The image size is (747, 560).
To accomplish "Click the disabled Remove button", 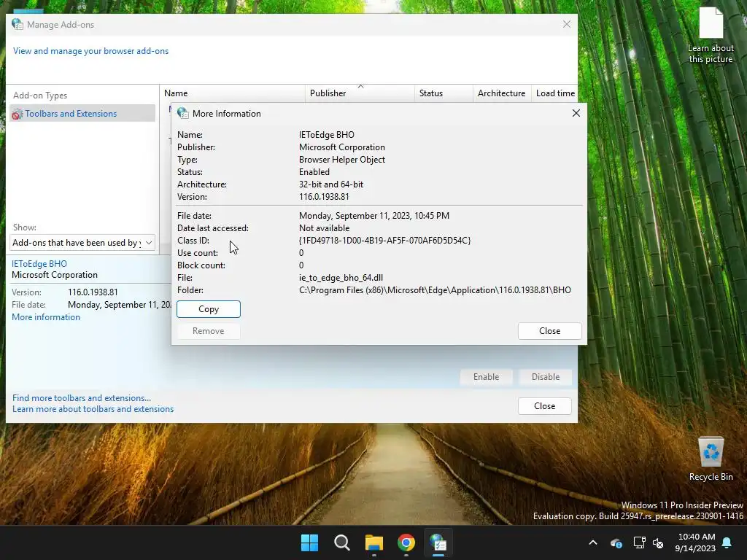I will pos(209,331).
